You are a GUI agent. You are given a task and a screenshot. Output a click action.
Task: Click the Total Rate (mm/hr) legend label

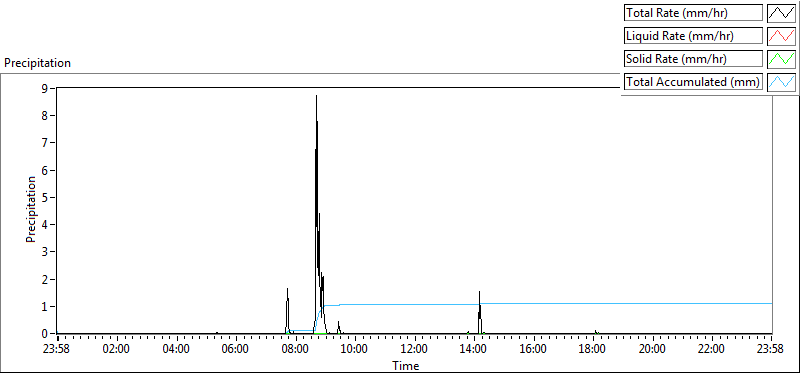point(693,13)
